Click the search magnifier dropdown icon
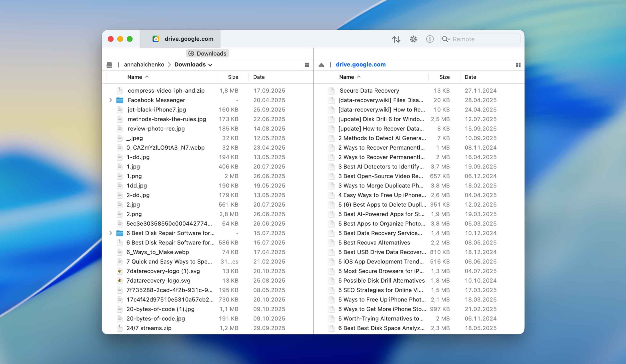 click(446, 39)
